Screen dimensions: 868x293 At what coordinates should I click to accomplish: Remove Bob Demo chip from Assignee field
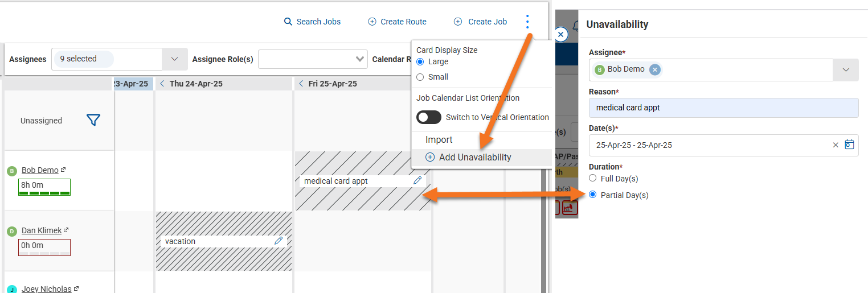655,69
